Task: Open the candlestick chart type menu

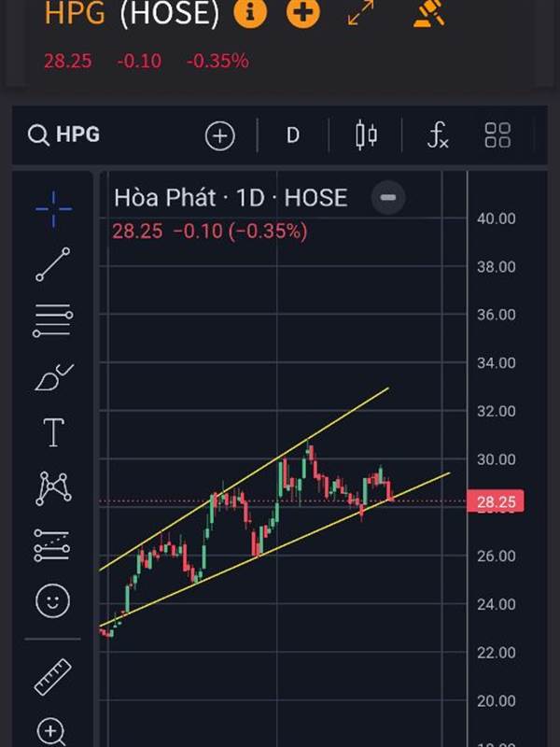Action: coord(366,135)
